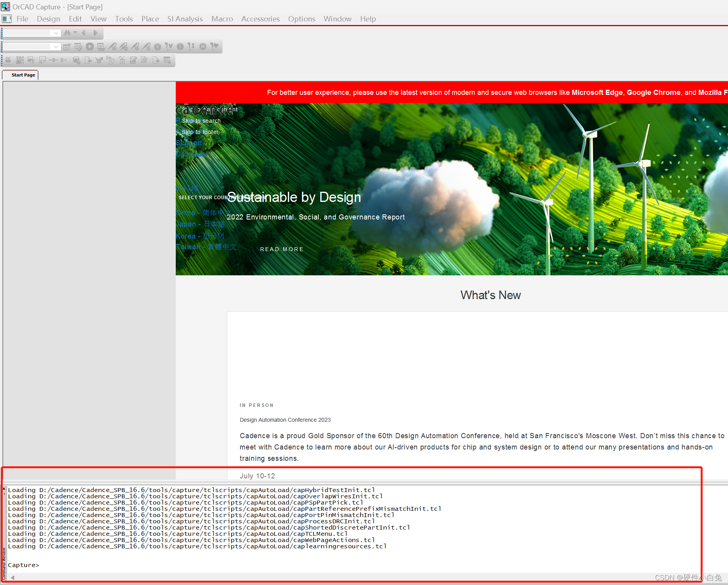Place a current marker

pyautogui.click(x=136, y=46)
